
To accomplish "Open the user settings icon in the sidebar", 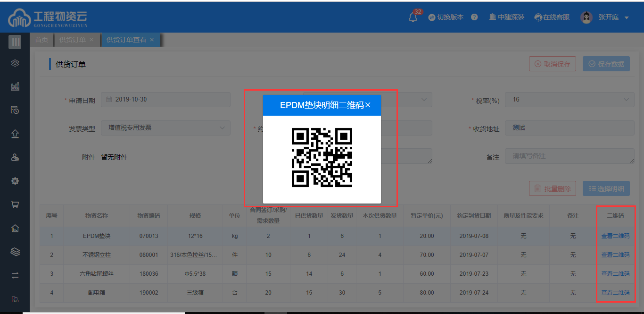I will (x=15, y=157).
